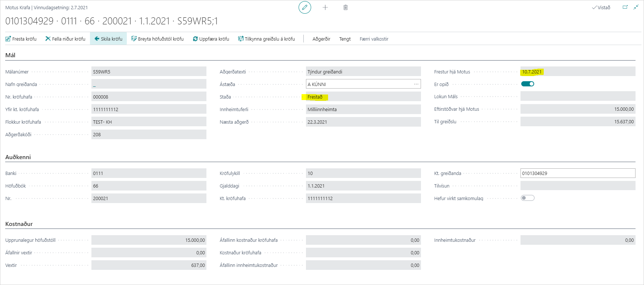Open Ástæða lookup ellipsis button
Image resolution: width=644 pixels, height=285 pixels.
[416, 84]
